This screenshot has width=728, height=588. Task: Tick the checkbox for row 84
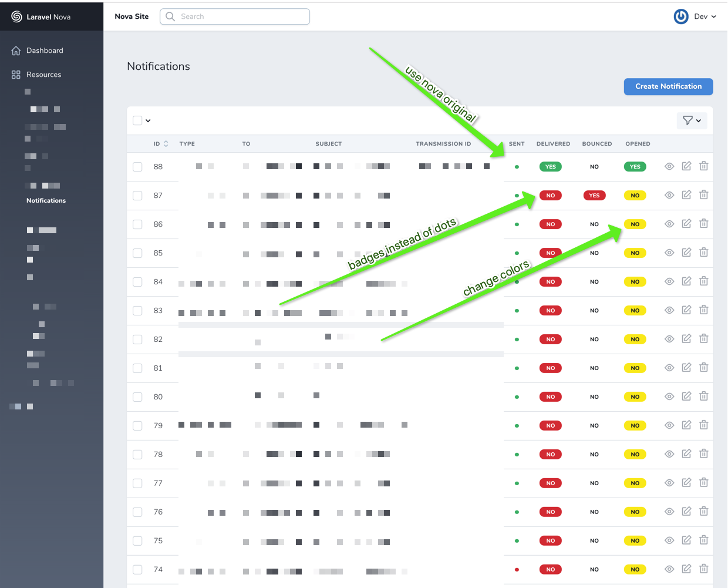coord(137,282)
